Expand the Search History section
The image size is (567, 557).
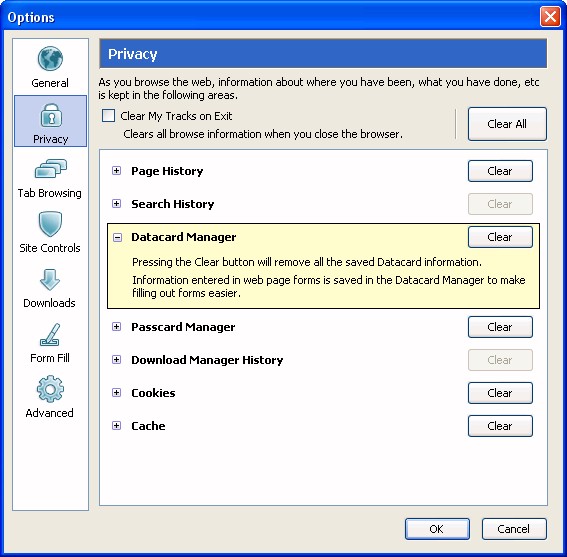point(116,204)
